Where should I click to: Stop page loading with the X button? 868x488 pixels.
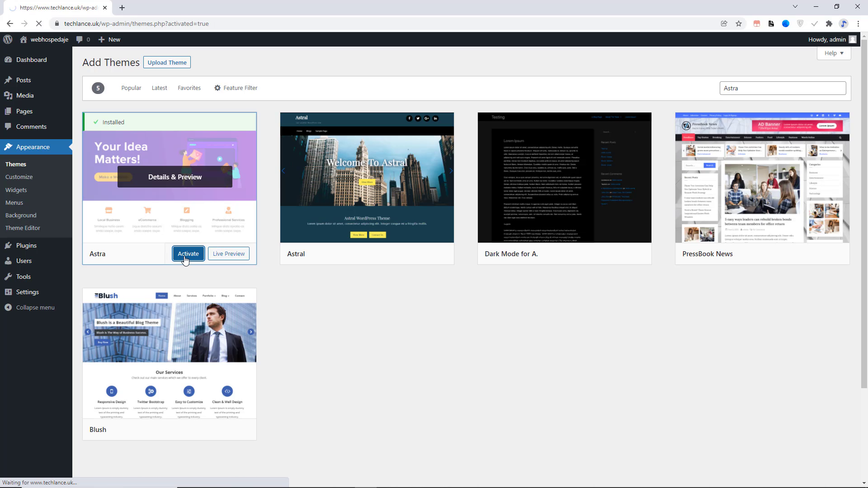[39, 23]
